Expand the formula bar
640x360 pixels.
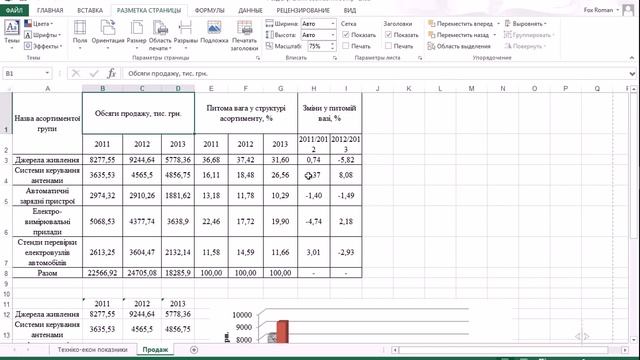[x=632, y=73]
